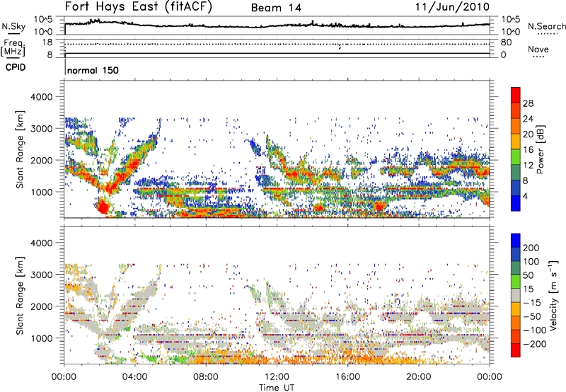
Task: Click the 12 label on the power colorbar
Action: (x=528, y=166)
